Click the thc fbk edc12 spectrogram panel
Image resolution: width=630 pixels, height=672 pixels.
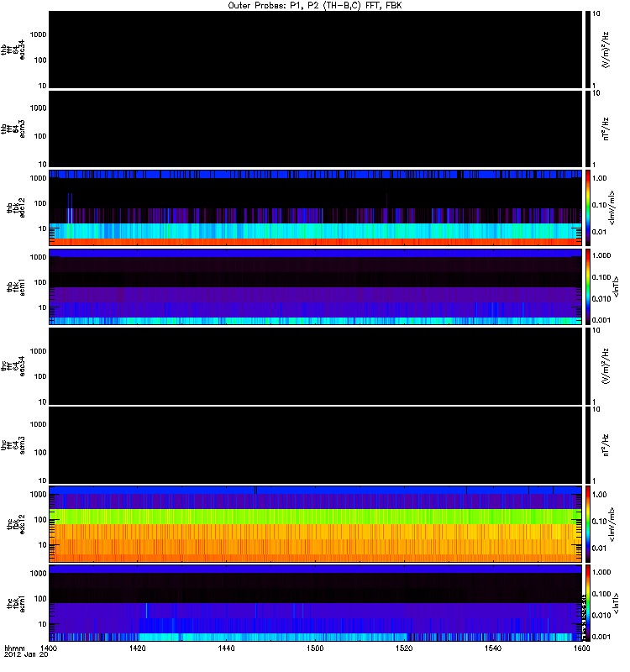tap(316, 524)
